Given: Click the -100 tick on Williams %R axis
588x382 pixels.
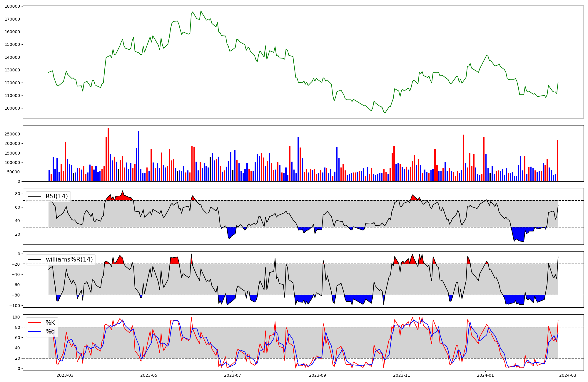Looking at the screenshot, I should [x=15, y=306].
